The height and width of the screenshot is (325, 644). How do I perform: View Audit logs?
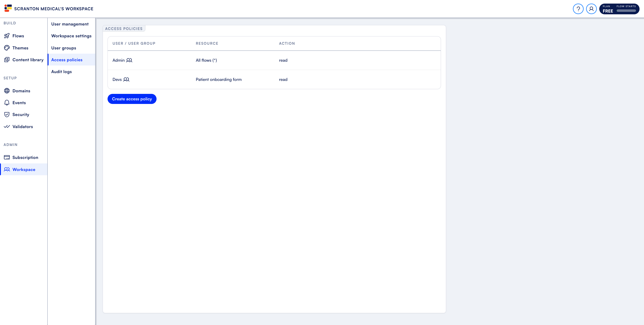point(61,72)
